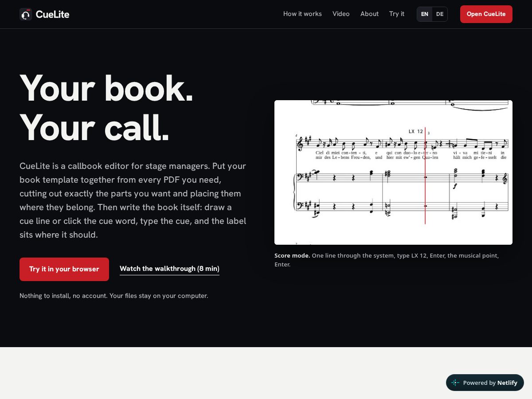Open Watch the walkthrough (8 min) link
The image size is (532, 399).
[169, 269]
